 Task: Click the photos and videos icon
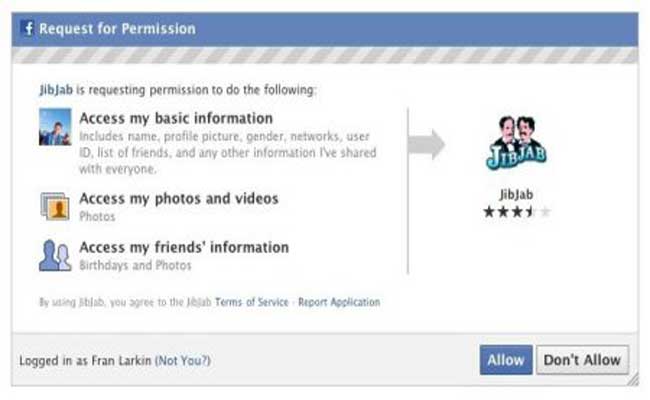click(x=55, y=206)
